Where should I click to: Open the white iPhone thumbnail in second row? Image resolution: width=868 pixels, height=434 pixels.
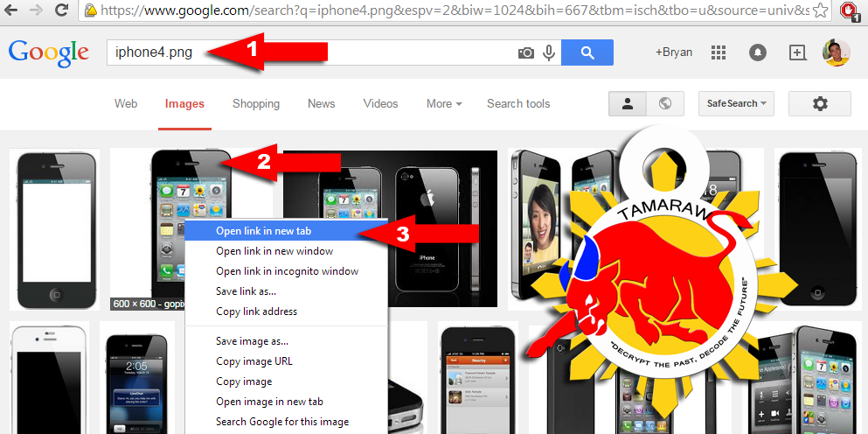pos(49,377)
